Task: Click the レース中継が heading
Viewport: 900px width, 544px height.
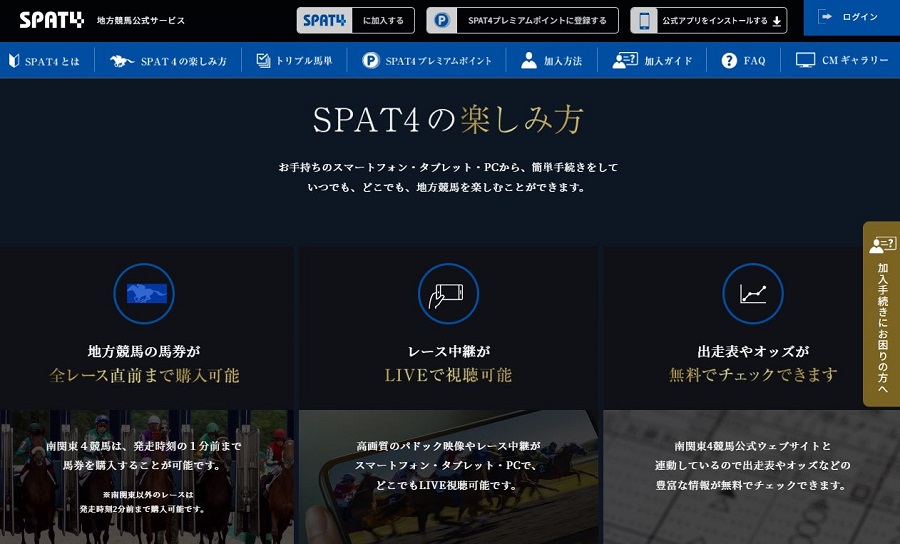Action: pyautogui.click(x=448, y=351)
